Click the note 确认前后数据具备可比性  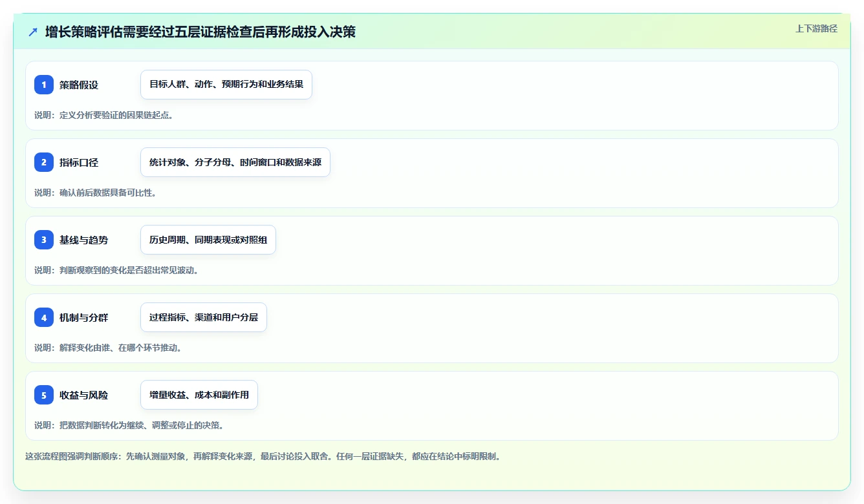(x=95, y=193)
